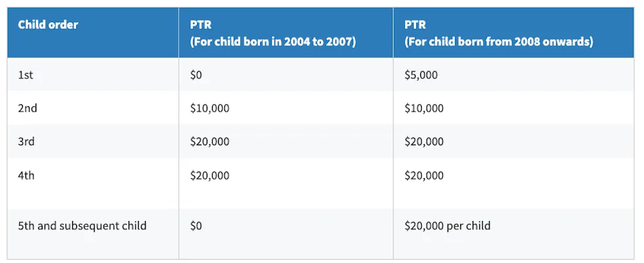644x263 pixels.
Task: Click the 3rd child row label
Action: [x=26, y=141]
